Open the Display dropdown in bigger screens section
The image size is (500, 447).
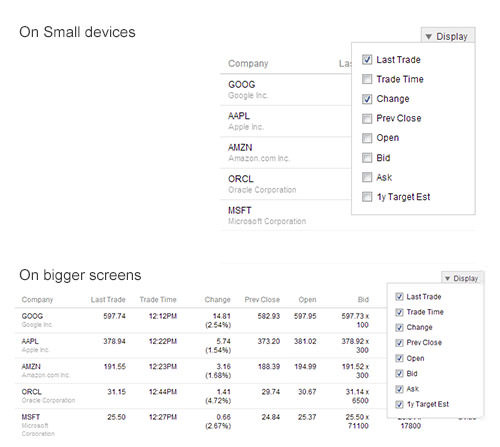click(462, 278)
